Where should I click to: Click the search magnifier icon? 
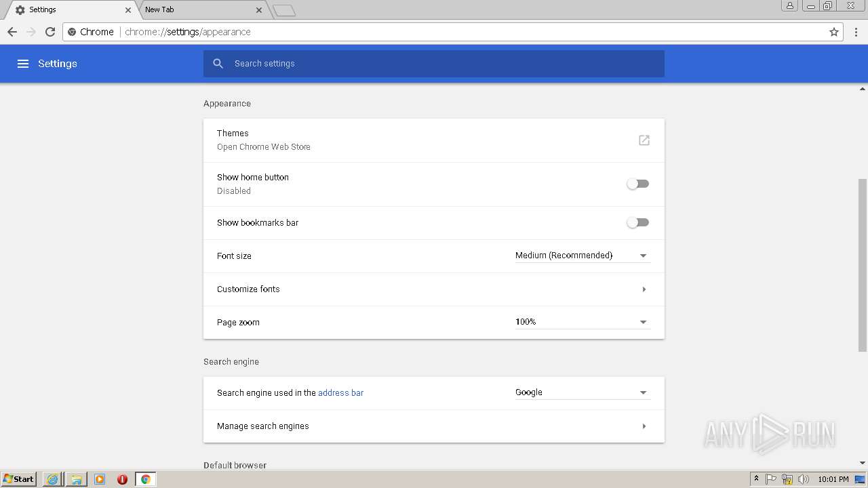coord(218,64)
